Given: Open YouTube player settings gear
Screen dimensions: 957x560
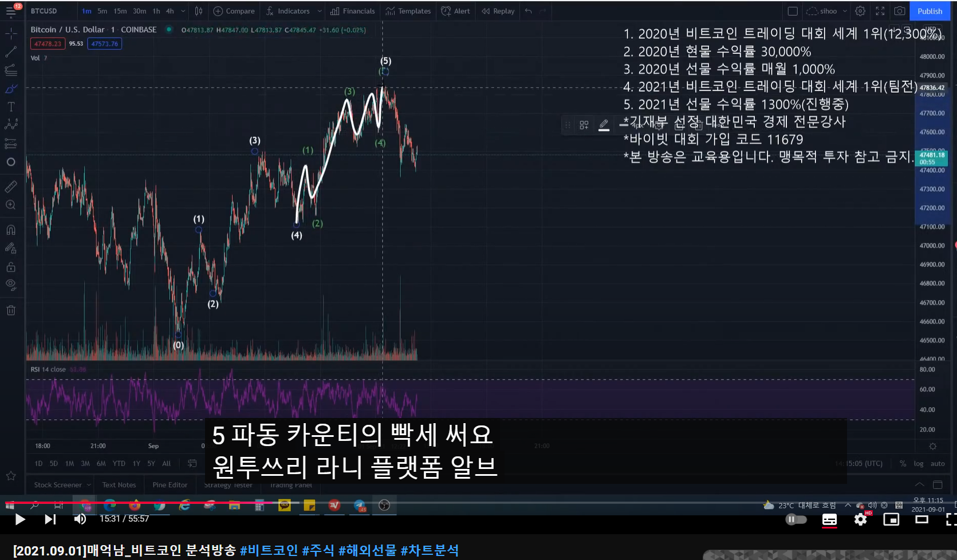Looking at the screenshot, I should [x=860, y=519].
